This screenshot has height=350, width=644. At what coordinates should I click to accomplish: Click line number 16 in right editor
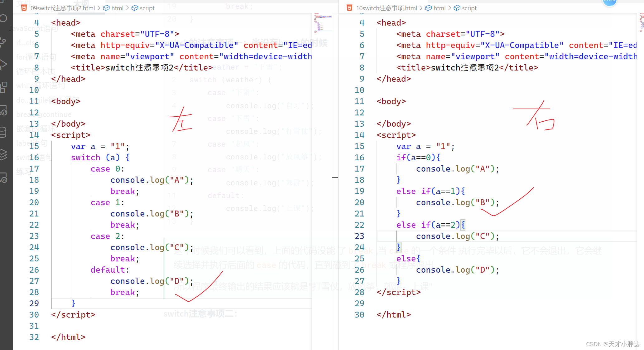click(x=359, y=158)
